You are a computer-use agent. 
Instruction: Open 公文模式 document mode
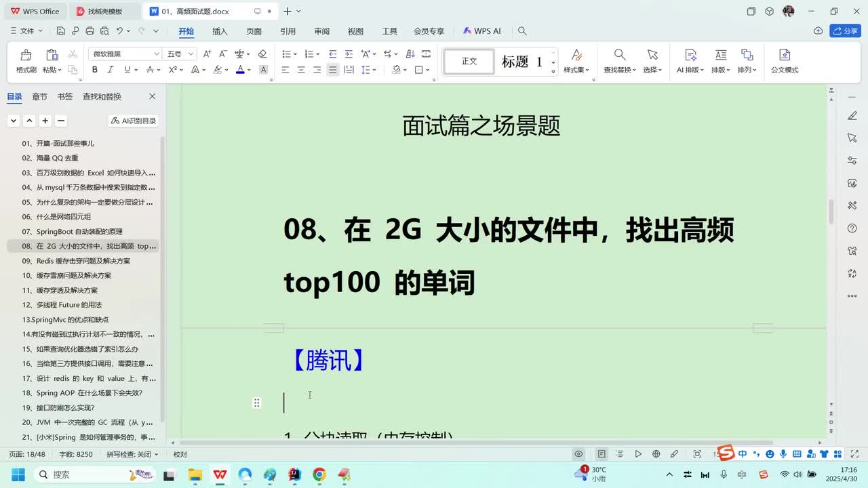click(x=785, y=61)
